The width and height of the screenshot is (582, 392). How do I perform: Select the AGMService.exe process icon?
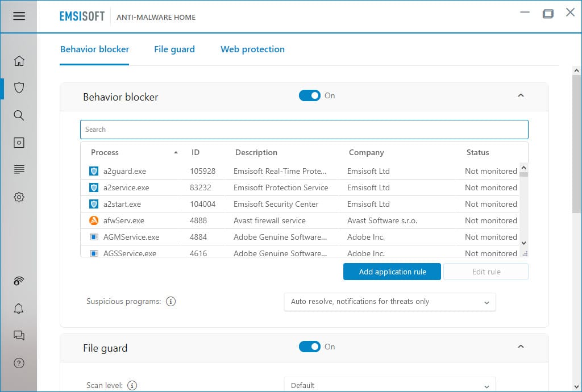click(x=94, y=237)
